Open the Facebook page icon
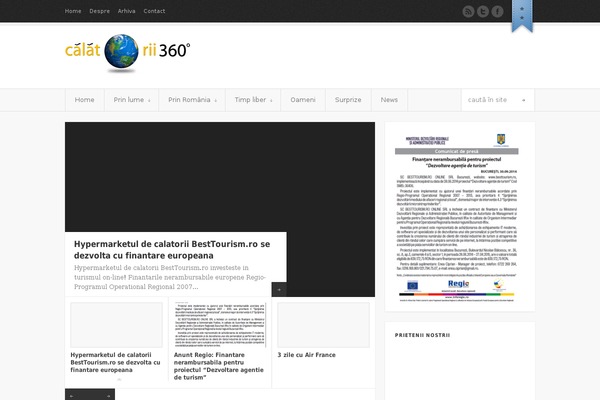 pos(497,11)
